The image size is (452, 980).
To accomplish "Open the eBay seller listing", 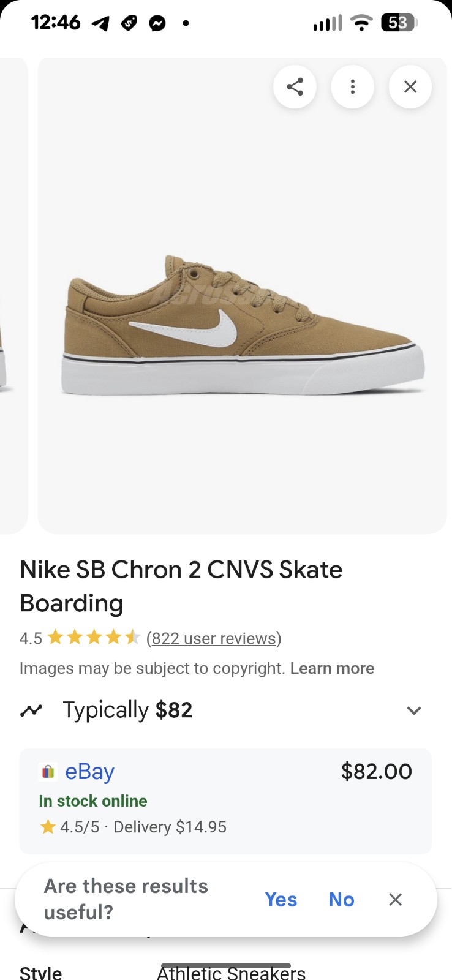I will (89, 772).
